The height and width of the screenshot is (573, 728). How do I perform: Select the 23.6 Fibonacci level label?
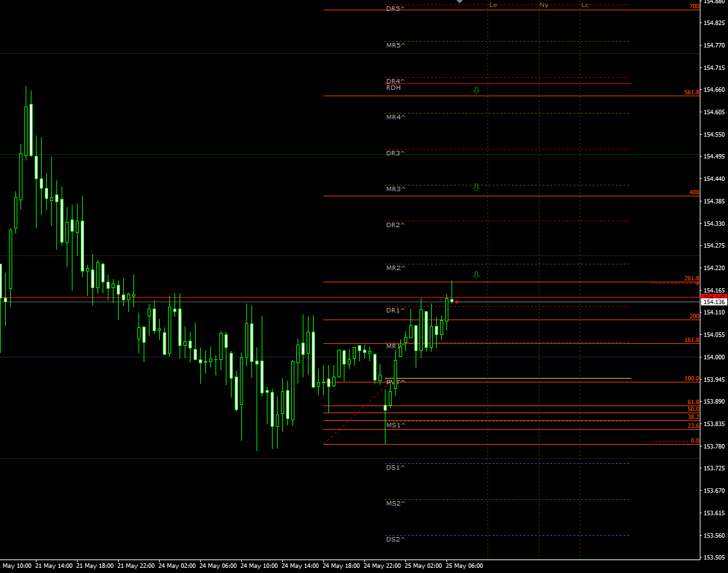tap(693, 426)
